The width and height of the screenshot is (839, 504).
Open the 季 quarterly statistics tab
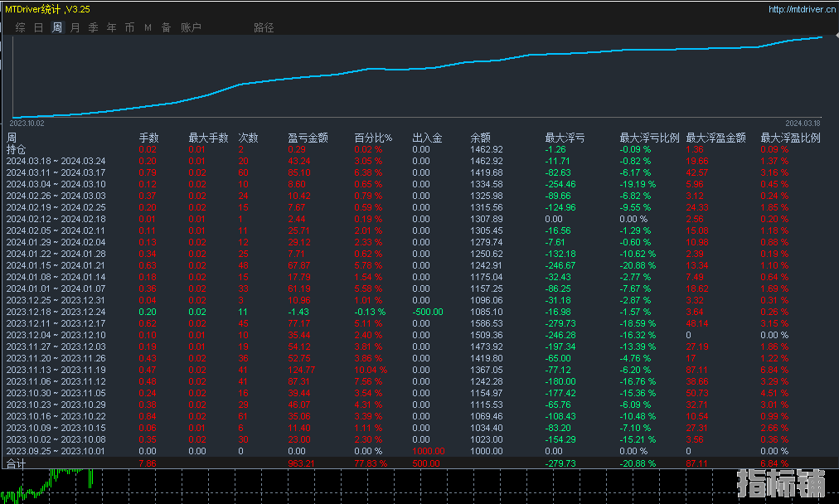93,27
